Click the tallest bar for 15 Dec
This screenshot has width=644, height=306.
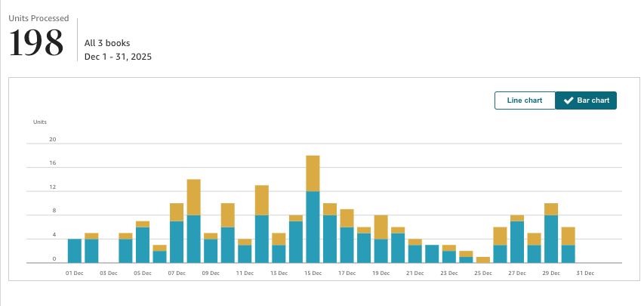pyautogui.click(x=313, y=209)
